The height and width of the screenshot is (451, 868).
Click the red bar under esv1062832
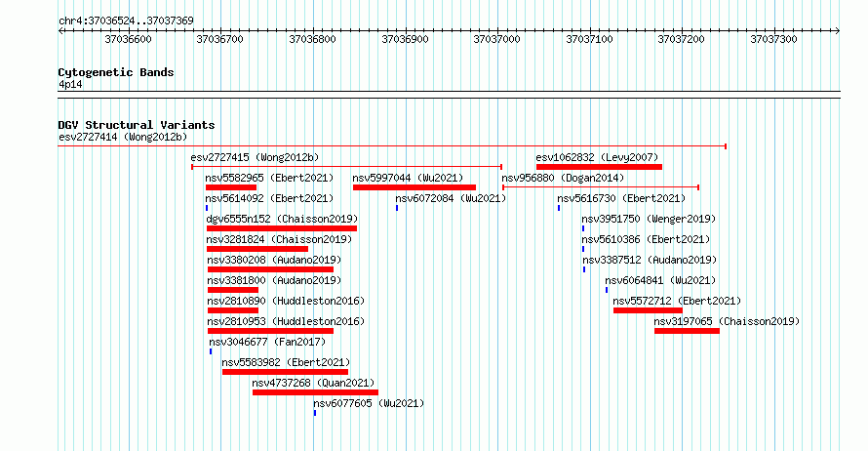[599, 167]
